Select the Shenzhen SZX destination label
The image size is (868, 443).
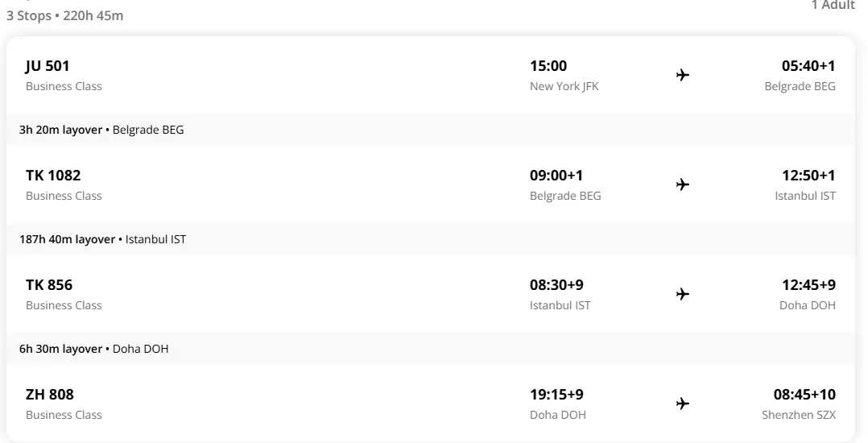[x=799, y=415]
